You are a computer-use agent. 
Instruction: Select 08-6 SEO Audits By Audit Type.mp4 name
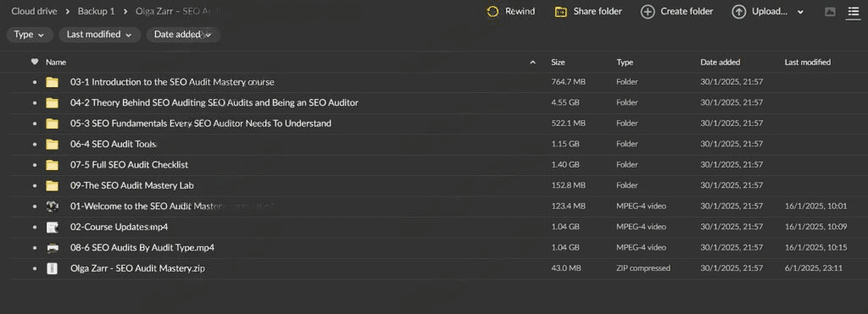tap(142, 248)
